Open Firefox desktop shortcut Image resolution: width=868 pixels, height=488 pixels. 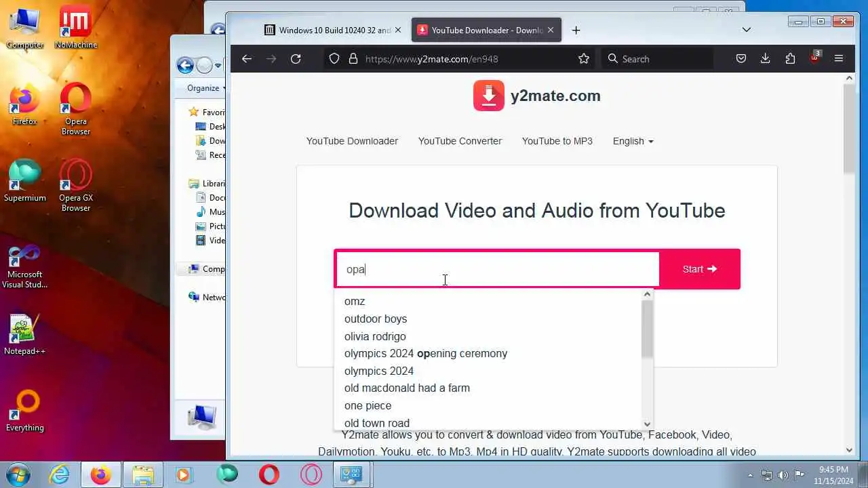point(25,104)
